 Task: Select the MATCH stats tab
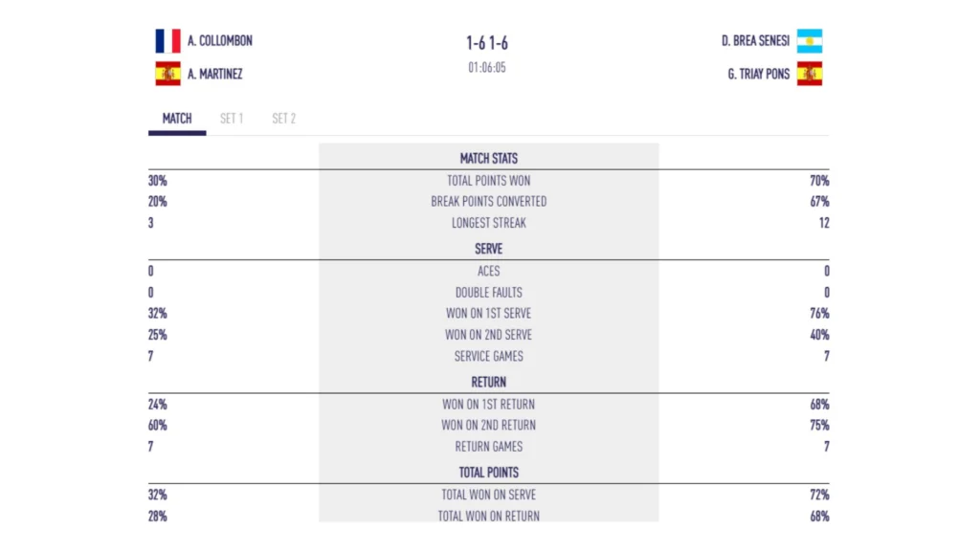coord(177,119)
